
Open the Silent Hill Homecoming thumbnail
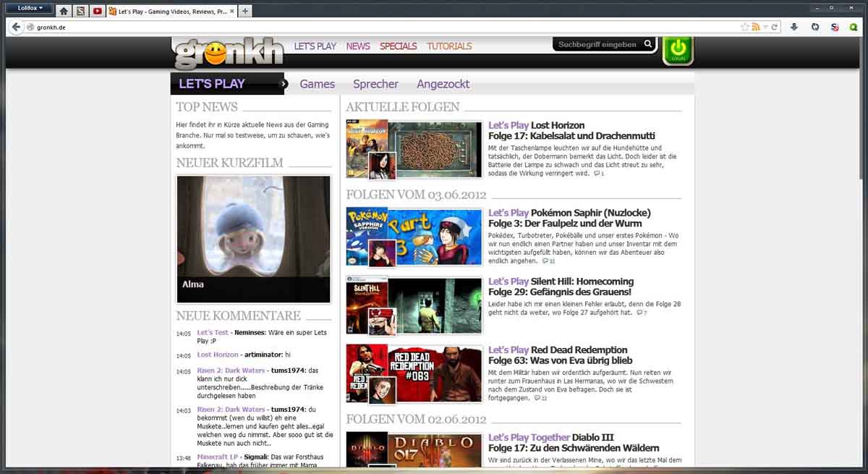click(x=414, y=305)
